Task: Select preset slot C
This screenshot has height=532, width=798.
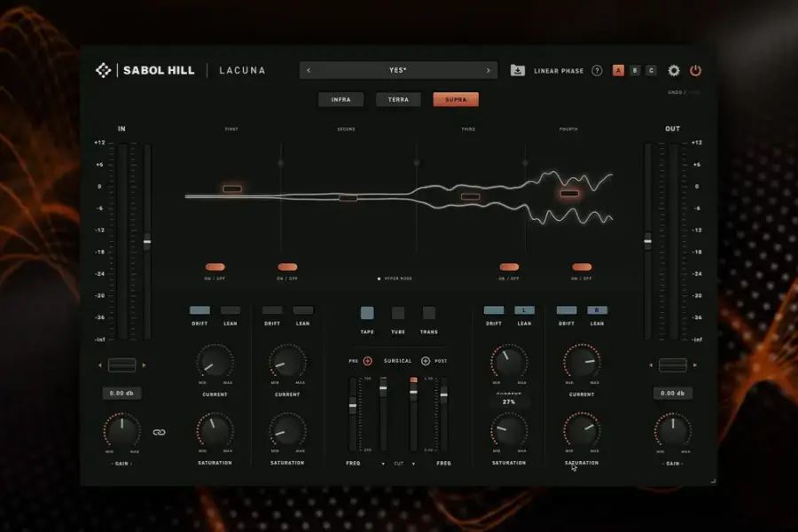Action: pos(651,70)
